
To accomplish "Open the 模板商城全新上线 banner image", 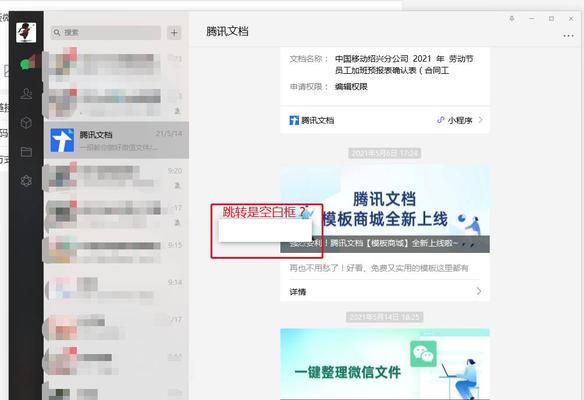I will pyautogui.click(x=385, y=209).
